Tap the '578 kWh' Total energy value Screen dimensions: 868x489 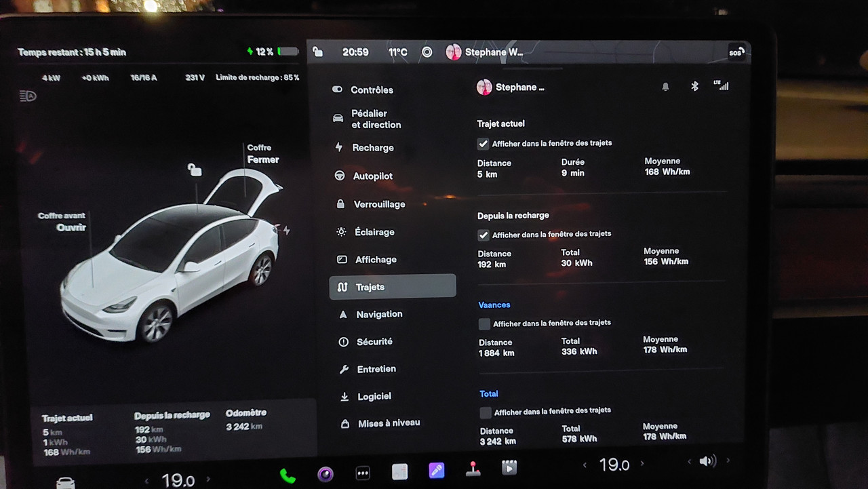tap(580, 439)
